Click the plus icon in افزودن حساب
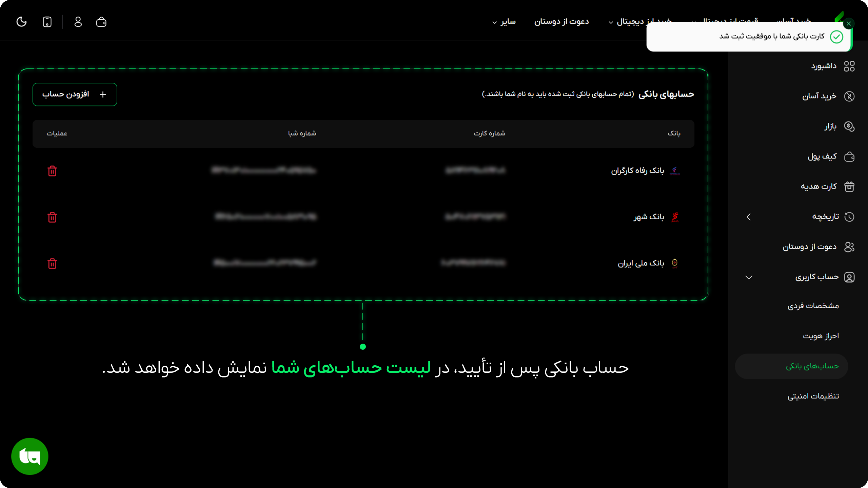This screenshot has width=868, height=488. [x=103, y=95]
